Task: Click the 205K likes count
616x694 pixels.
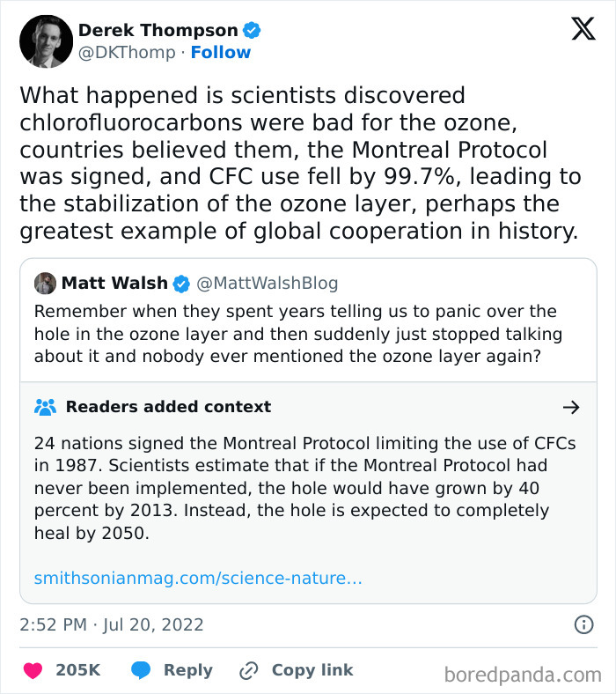Action: pos(78,670)
